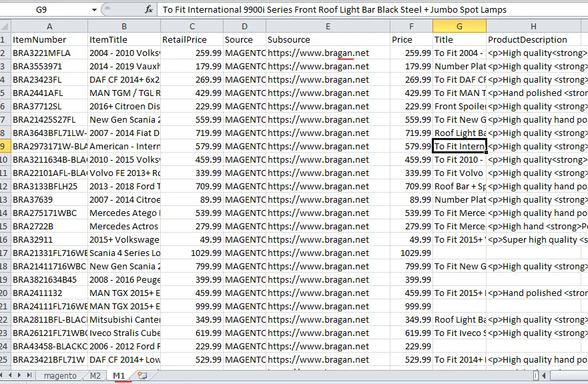The image size is (588, 384).
Task: Select cell BRA2441AFL
Action: coord(49,93)
